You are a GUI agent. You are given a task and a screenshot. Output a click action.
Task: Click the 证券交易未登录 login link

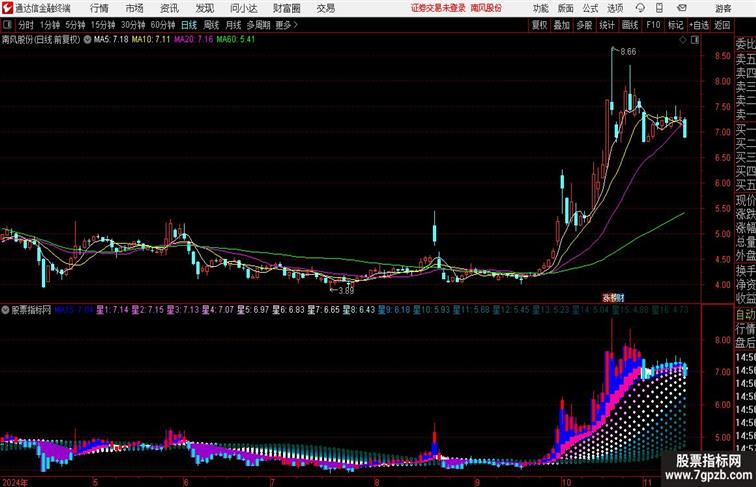point(438,8)
